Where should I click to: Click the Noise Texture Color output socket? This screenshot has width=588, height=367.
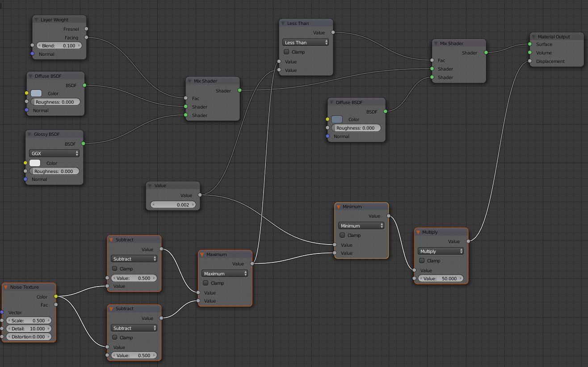coord(56,296)
